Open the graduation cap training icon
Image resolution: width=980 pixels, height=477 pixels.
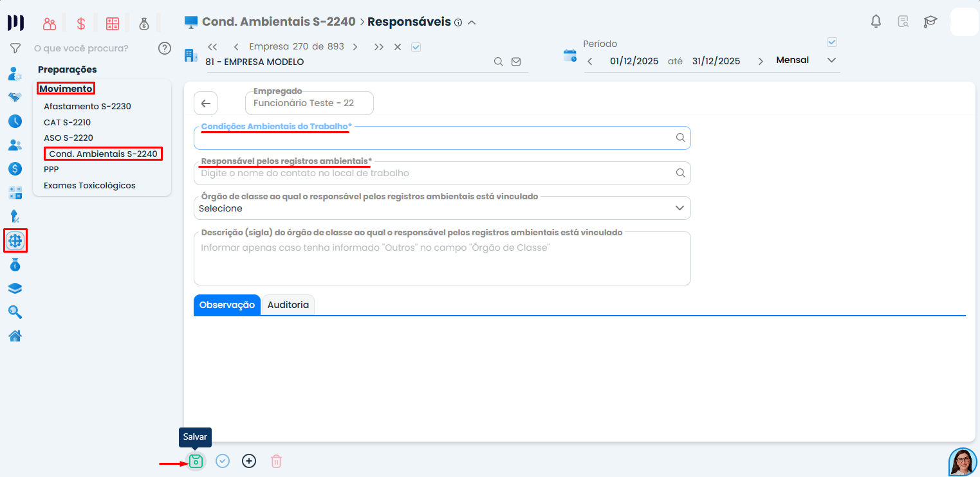(930, 21)
